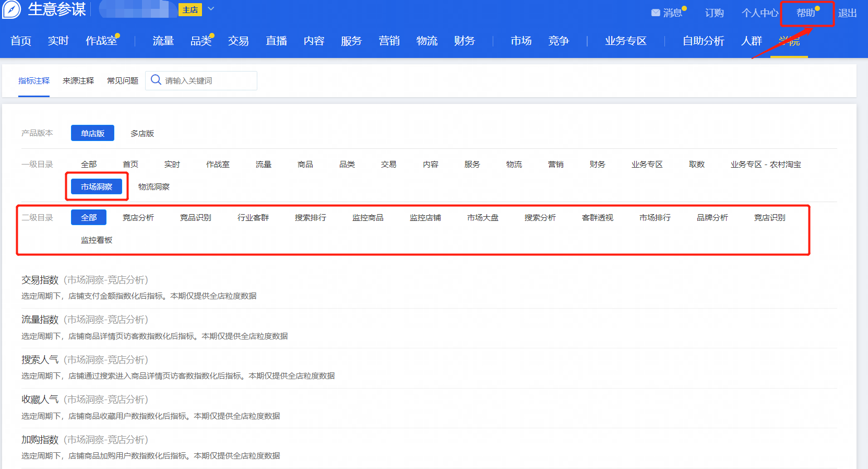The width and height of the screenshot is (868, 469).
Task: Open 自助分析 in main navigation
Action: (704, 41)
